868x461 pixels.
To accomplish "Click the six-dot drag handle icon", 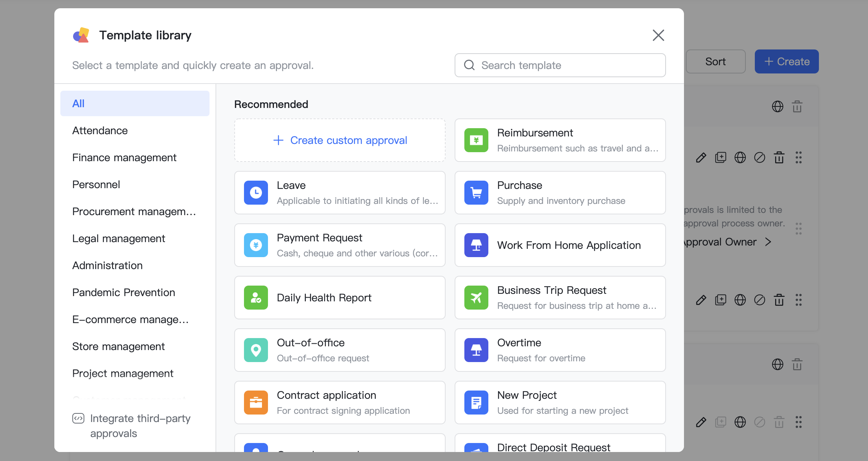I will click(x=798, y=158).
